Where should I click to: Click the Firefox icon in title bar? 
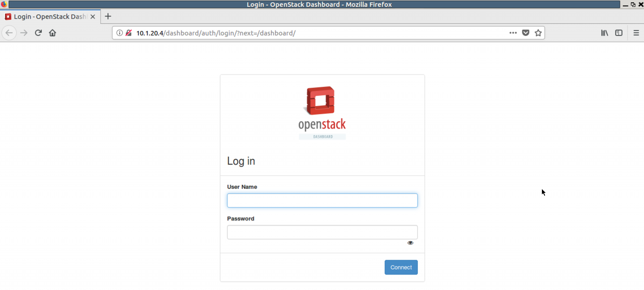[4, 4]
